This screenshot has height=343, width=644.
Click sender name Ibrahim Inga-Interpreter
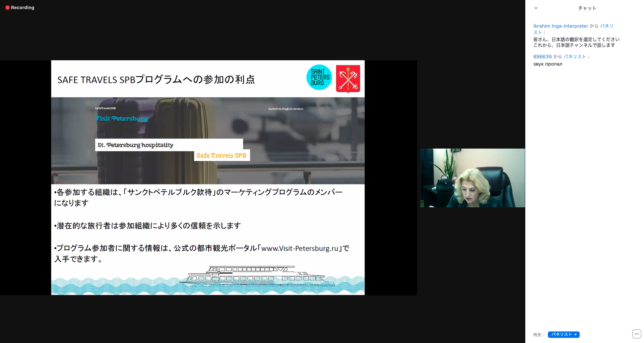[x=560, y=26]
